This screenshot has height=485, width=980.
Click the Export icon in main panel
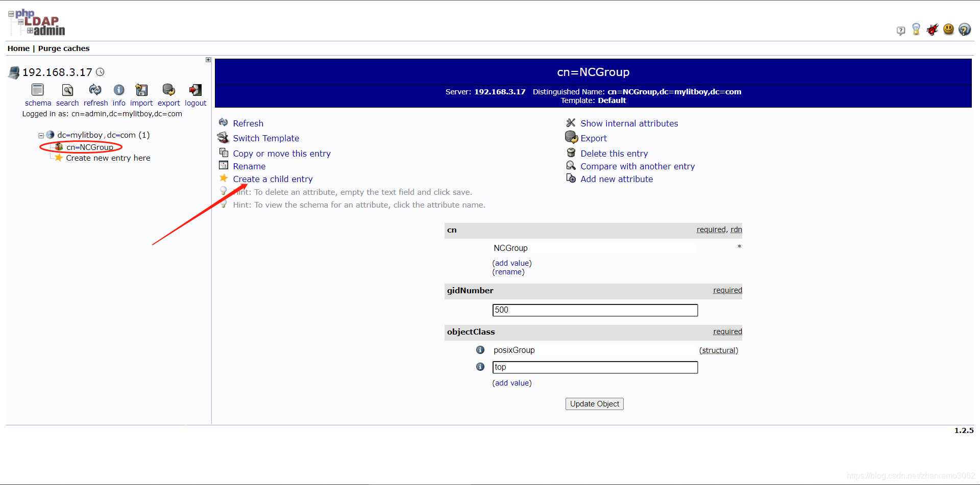(571, 137)
